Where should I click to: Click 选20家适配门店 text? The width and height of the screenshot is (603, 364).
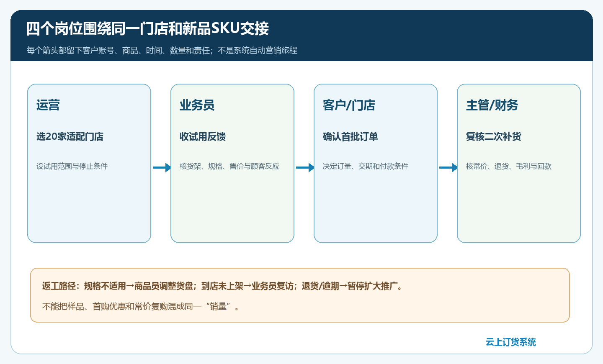tap(70, 136)
